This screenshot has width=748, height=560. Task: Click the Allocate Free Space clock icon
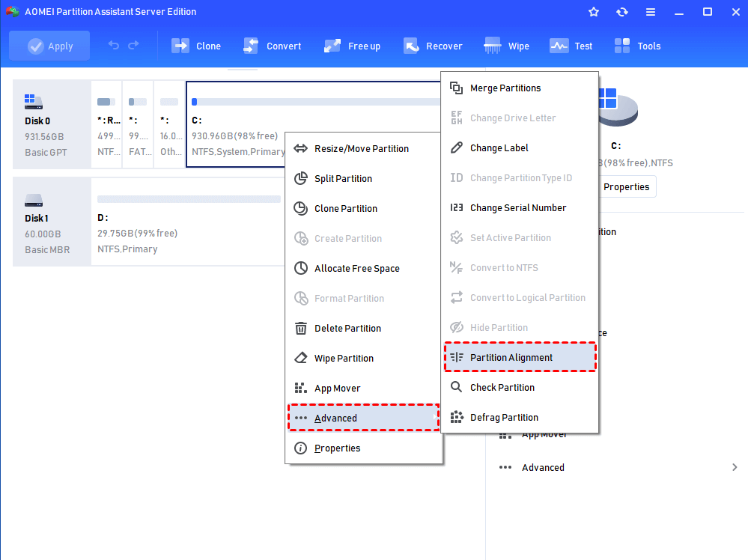(300, 268)
